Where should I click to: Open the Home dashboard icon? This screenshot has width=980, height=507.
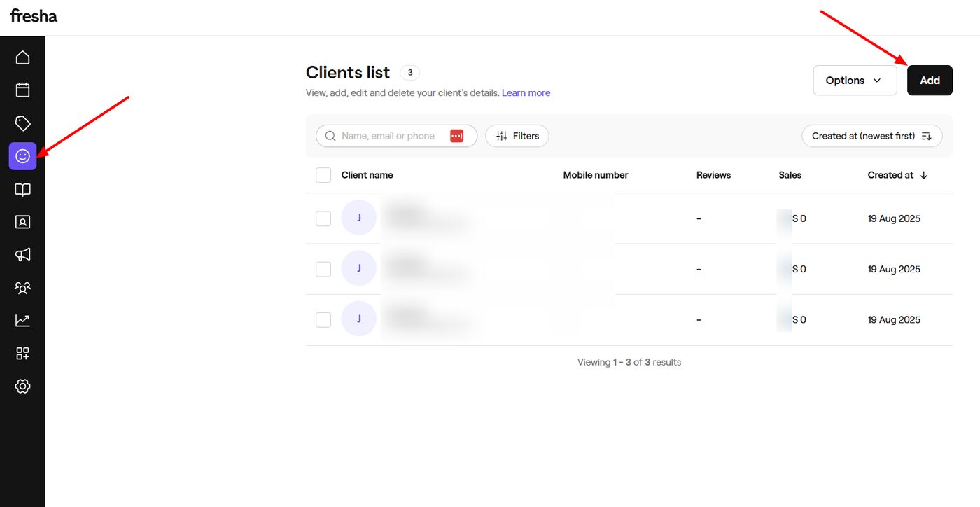tap(22, 57)
